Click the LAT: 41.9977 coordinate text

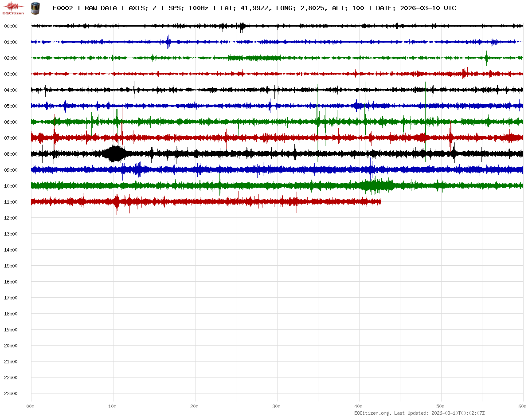click(x=245, y=8)
